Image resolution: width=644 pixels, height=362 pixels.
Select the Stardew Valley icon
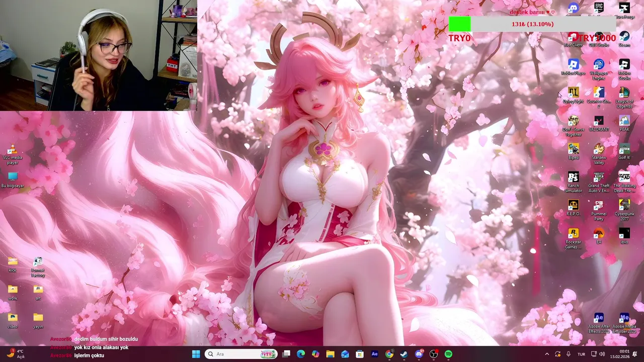coord(599,154)
